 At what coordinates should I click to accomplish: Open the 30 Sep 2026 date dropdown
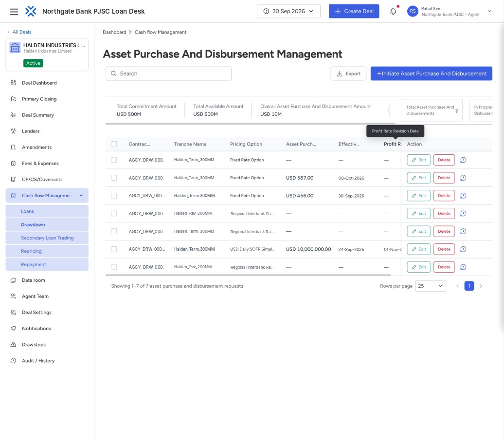click(288, 11)
